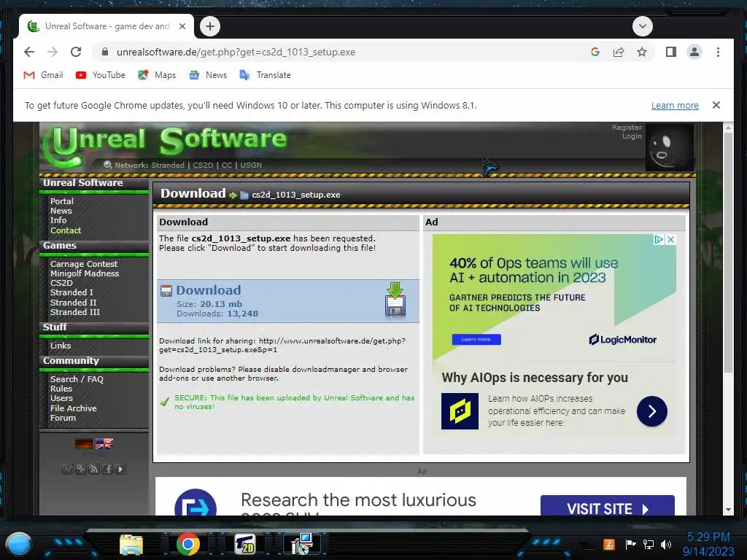747x560 pixels.
Task: Click the address bar URL
Action: (x=236, y=52)
